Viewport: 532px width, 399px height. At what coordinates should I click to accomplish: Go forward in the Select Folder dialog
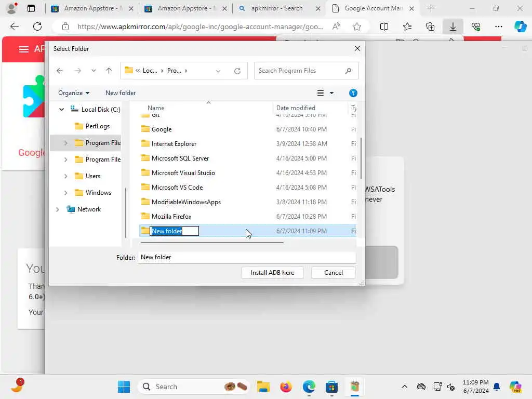tap(78, 71)
